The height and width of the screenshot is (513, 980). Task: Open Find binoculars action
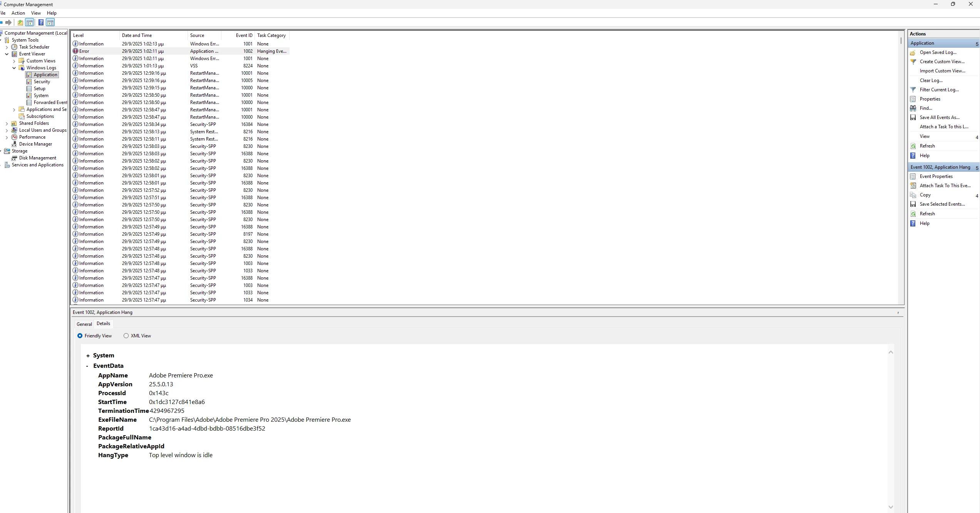[913, 108]
